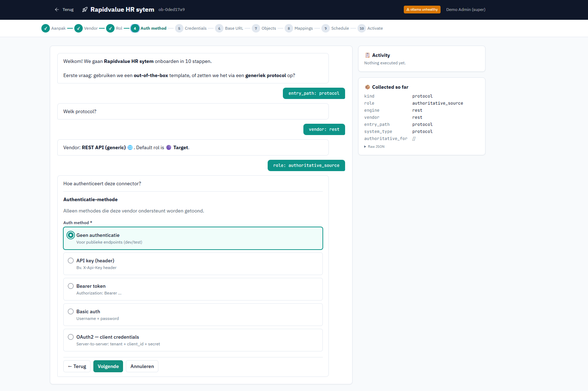Select the Geen authenticatie radio option
Image resolution: width=588 pixels, height=391 pixels.
click(71, 235)
